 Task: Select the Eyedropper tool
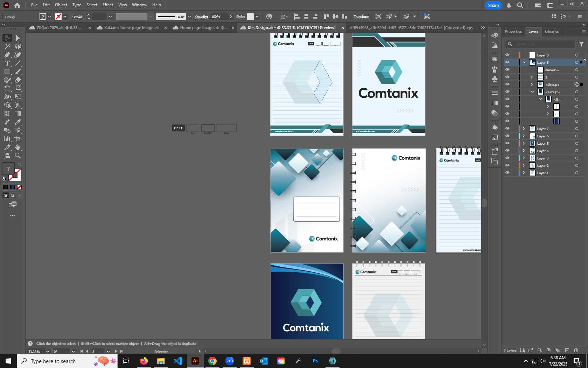point(18,122)
